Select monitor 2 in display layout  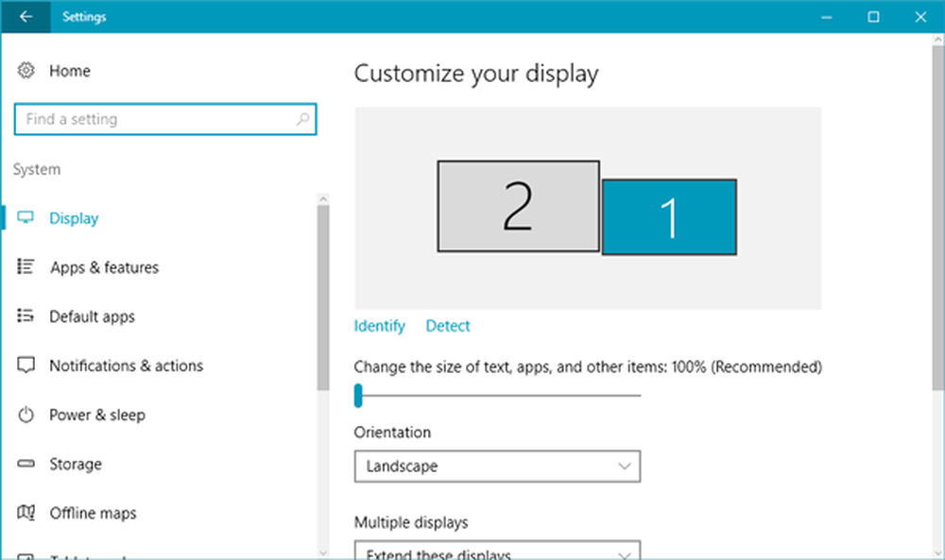tap(518, 206)
